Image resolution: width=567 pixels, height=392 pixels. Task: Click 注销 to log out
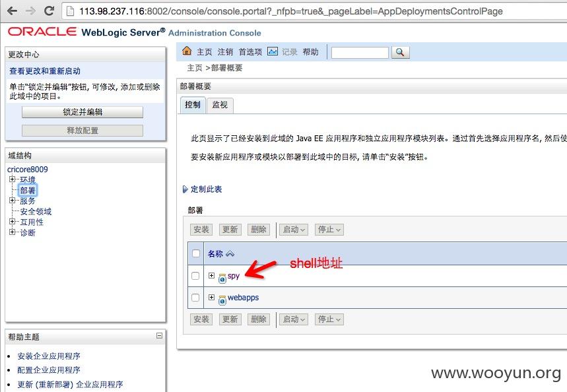[x=225, y=51]
